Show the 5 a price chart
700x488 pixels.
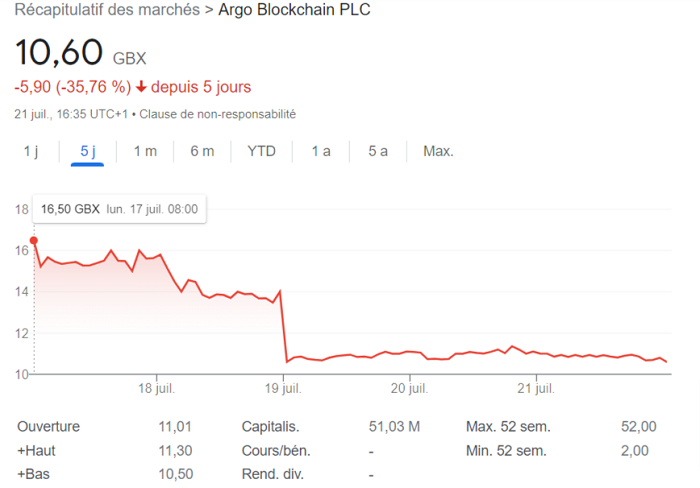point(378,151)
